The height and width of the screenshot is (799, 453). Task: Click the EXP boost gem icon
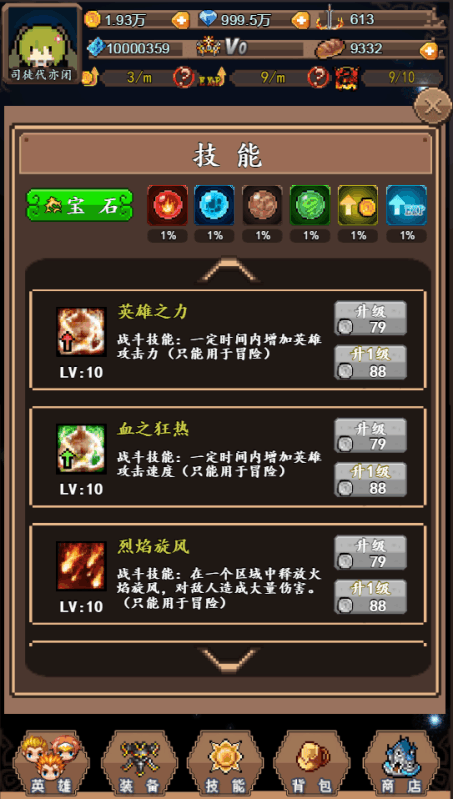406,205
